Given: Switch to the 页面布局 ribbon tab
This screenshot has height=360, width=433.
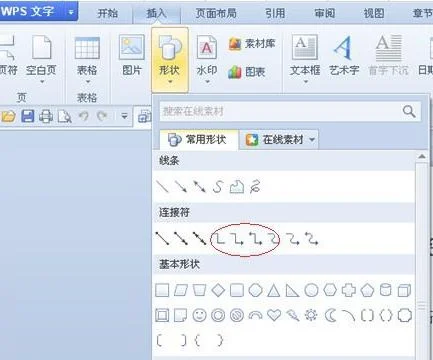Looking at the screenshot, I should [x=216, y=13].
